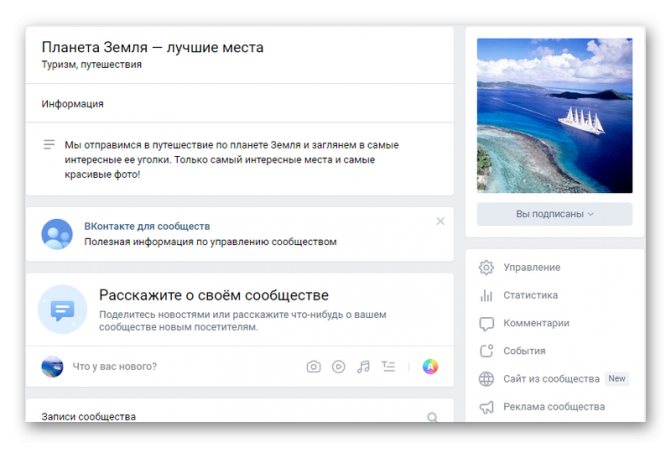Click the colorful poster circle icon

pos(430,367)
